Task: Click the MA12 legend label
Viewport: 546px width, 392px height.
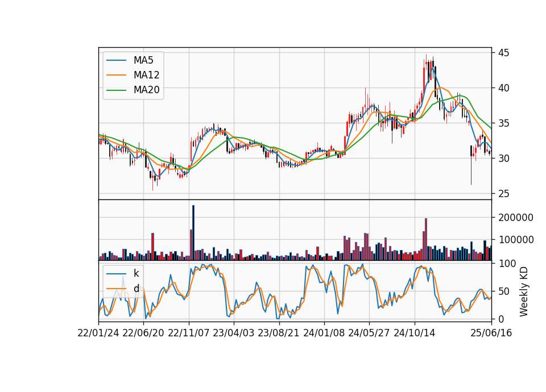Action: [146, 75]
